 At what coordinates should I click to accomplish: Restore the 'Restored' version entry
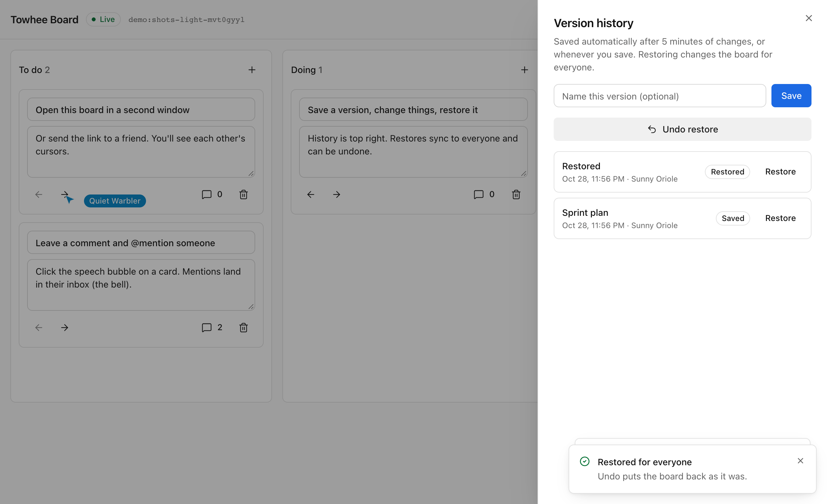click(780, 172)
